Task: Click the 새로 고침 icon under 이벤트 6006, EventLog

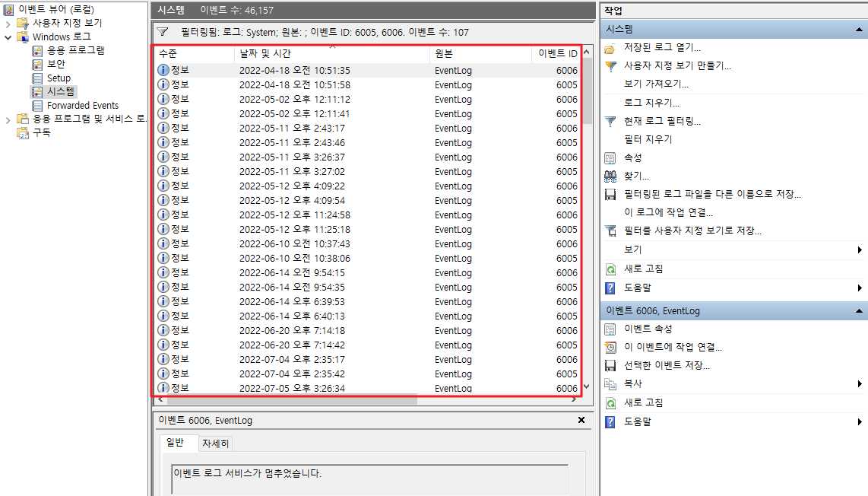Action: [x=610, y=403]
